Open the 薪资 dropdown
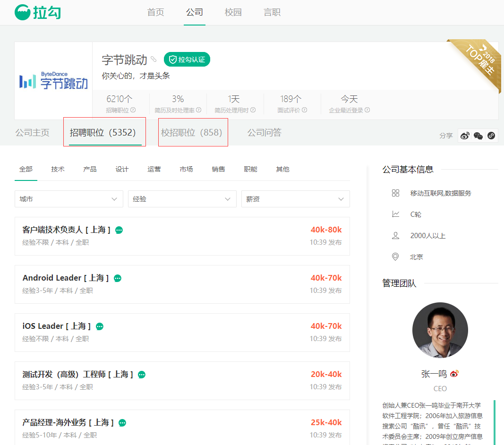Viewport: 504px width, 445px height. click(295, 199)
